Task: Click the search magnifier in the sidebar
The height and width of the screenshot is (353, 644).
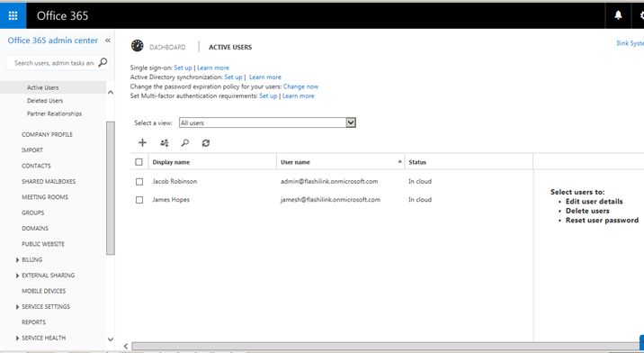Action: pos(103,62)
